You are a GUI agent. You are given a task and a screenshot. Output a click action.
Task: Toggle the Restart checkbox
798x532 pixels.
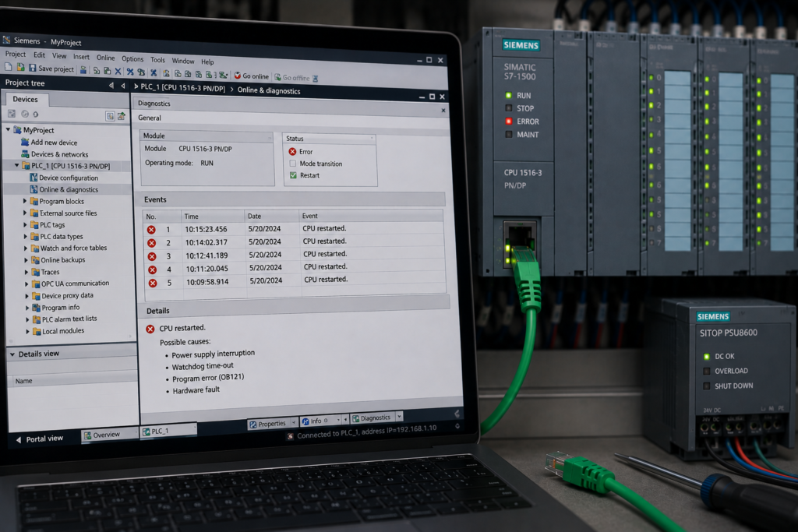click(x=293, y=175)
